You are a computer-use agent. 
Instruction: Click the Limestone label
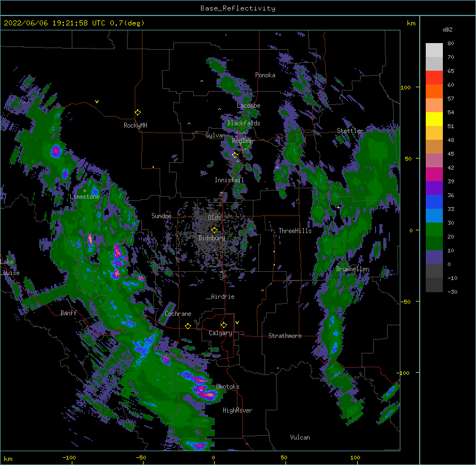pos(84,197)
